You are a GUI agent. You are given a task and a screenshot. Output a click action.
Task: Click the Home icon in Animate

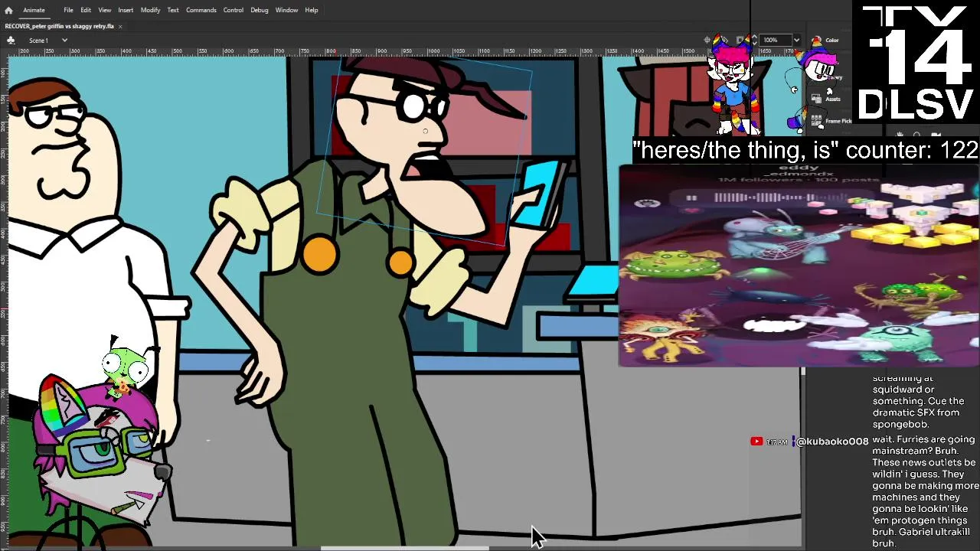[x=8, y=10]
